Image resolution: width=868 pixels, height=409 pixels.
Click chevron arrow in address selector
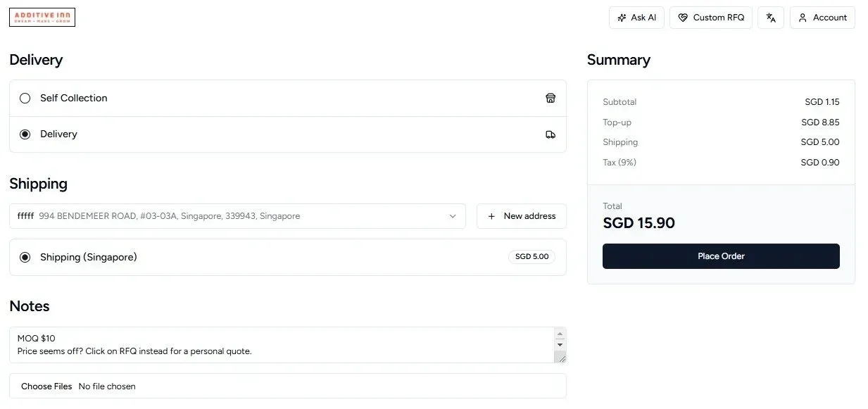453,216
